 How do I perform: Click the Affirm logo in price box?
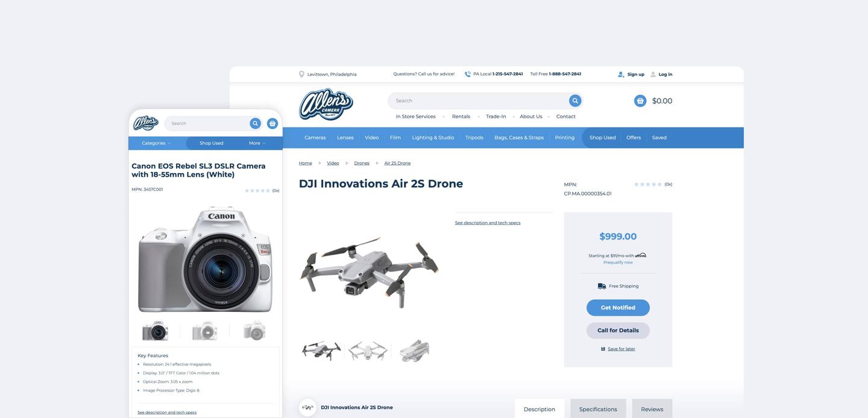(641, 255)
